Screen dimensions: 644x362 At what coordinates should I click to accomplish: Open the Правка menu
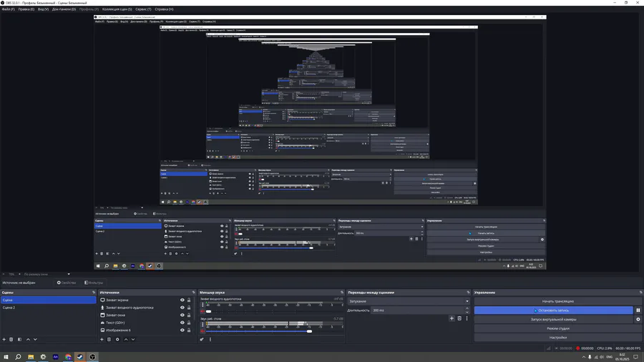coord(26,9)
